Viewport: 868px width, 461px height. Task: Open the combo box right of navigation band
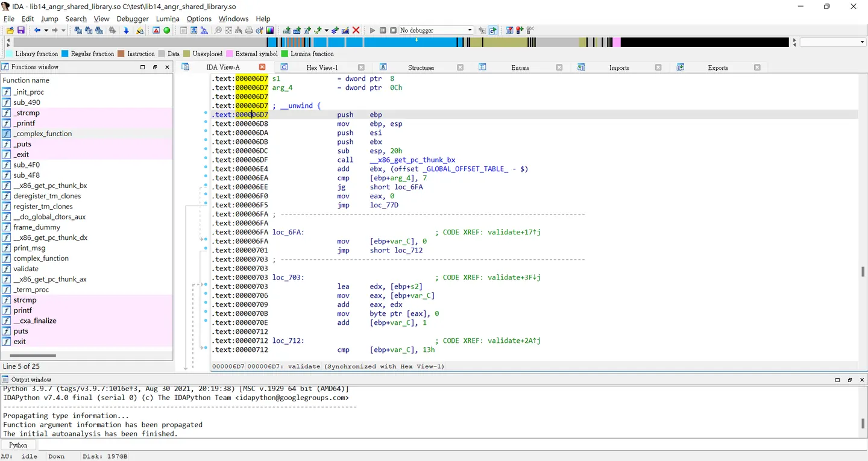pyautogui.click(x=833, y=42)
